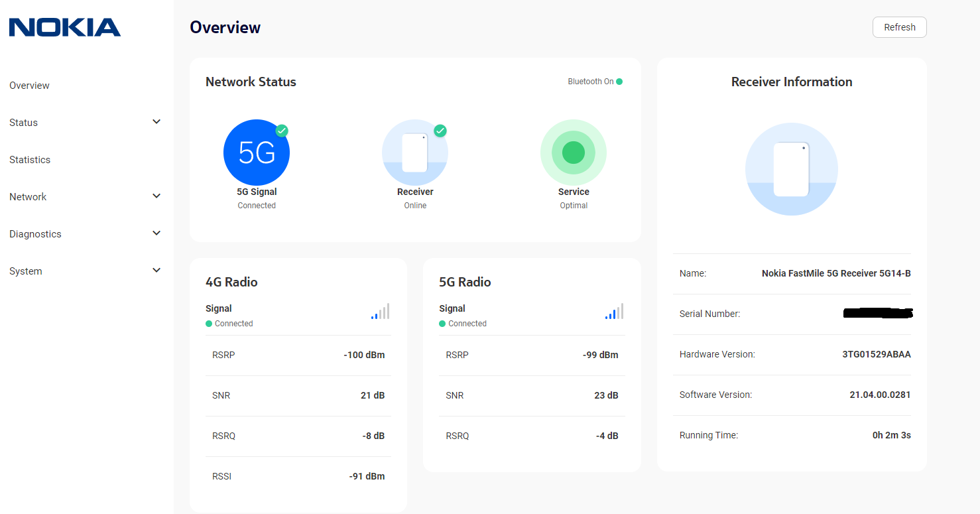The width and height of the screenshot is (980, 514).
Task: Expand the Status menu chevron
Action: pyautogui.click(x=156, y=122)
